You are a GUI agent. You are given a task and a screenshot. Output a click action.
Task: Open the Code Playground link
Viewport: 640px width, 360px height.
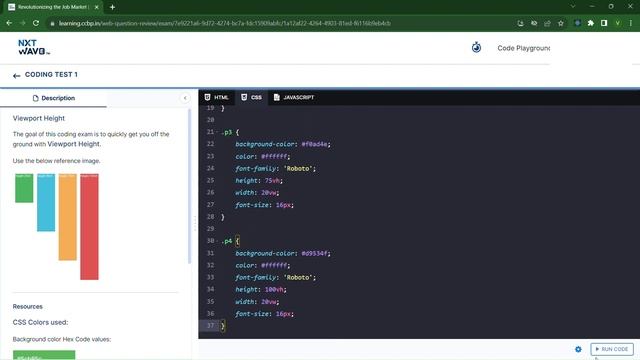click(523, 48)
